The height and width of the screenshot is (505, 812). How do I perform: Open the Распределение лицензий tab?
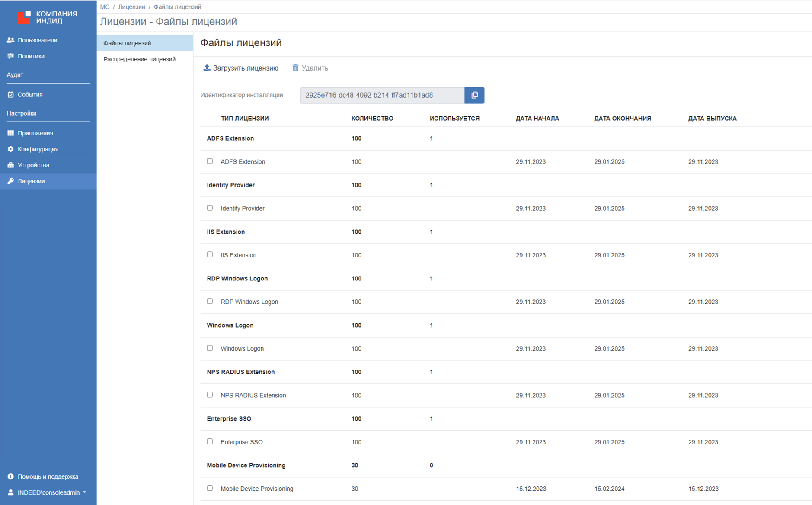click(139, 59)
